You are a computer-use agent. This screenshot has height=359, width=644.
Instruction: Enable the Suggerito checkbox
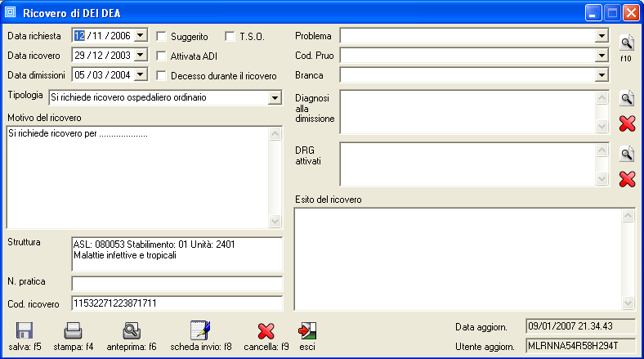click(162, 37)
